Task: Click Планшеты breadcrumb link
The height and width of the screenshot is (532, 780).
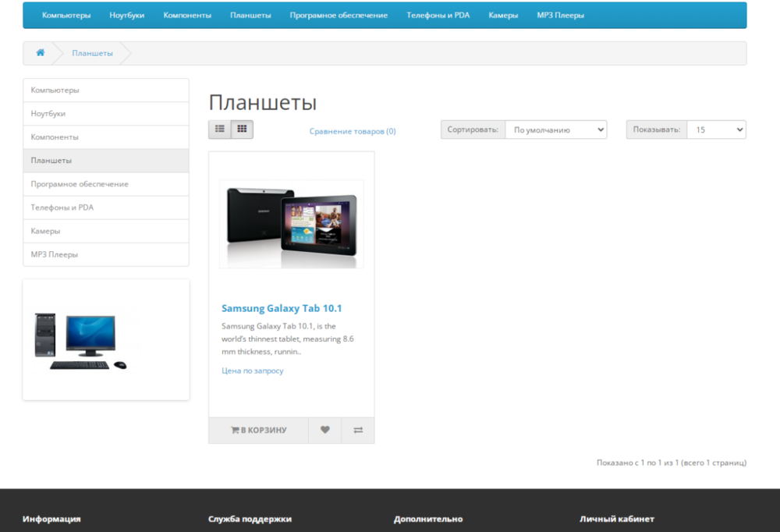Action: (92, 53)
